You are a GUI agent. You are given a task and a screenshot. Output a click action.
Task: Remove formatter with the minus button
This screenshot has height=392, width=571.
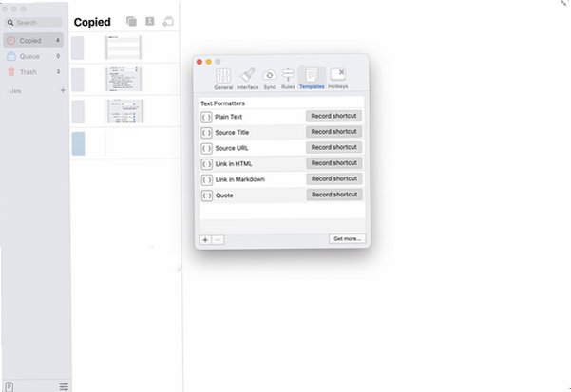(x=218, y=239)
